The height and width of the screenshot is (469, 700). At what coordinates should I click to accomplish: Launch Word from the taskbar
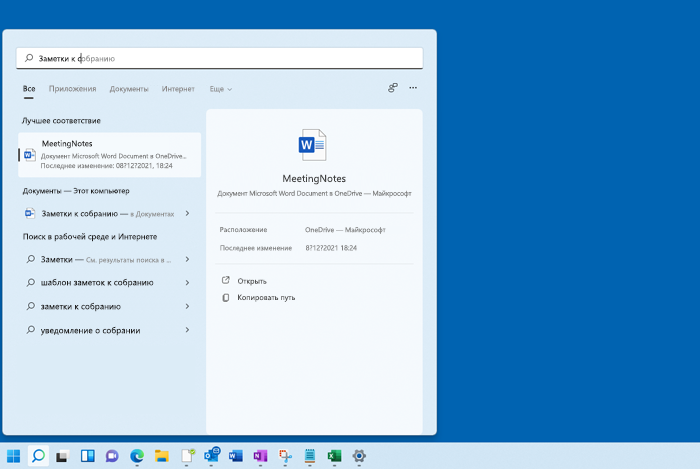[236, 456]
